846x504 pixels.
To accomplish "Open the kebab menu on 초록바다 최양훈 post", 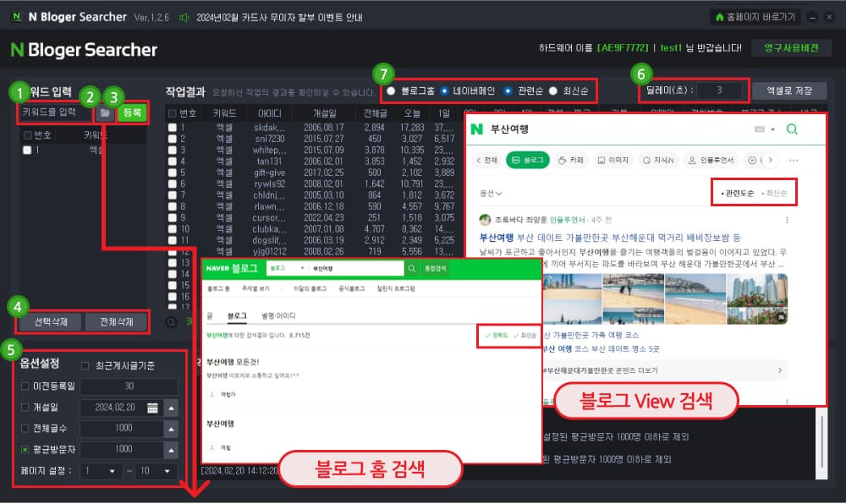I will 787,220.
